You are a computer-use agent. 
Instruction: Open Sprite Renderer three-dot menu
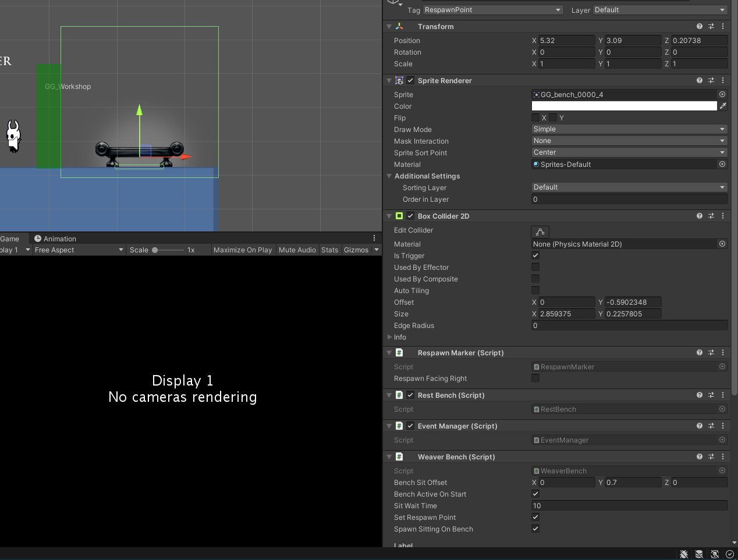click(722, 80)
